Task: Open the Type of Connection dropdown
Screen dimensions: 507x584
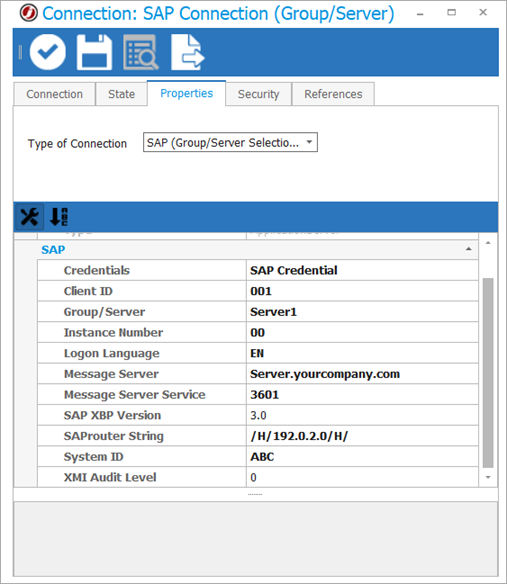Action: [x=230, y=142]
